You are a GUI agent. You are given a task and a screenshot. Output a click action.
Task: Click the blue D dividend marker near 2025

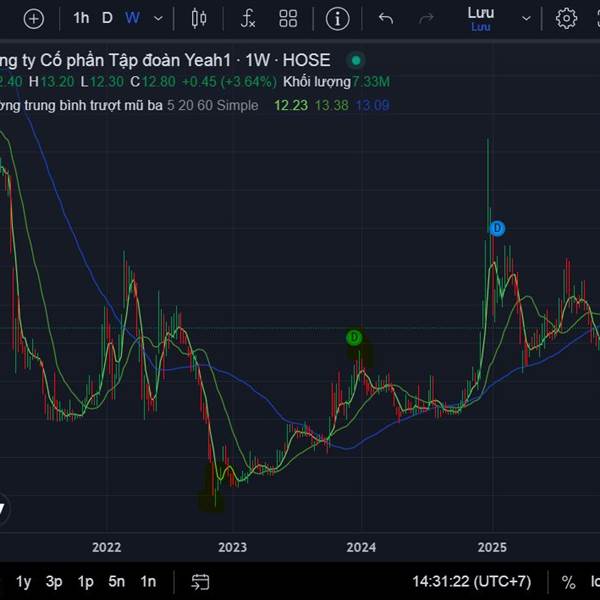pos(497,228)
